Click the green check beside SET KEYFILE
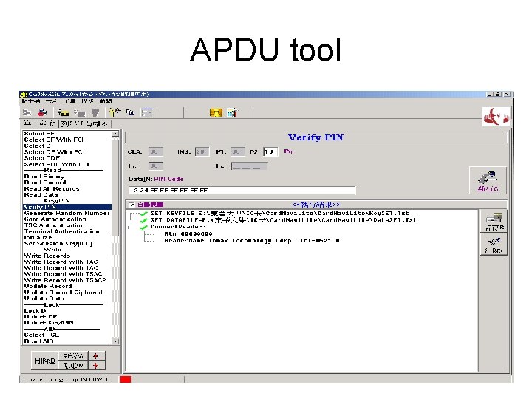 click(x=144, y=214)
